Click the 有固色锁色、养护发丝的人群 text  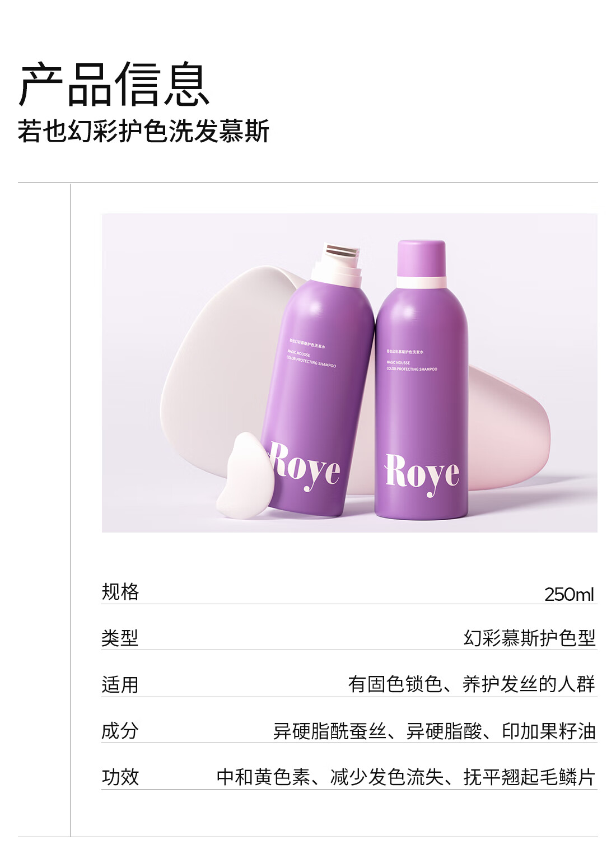tap(472, 684)
